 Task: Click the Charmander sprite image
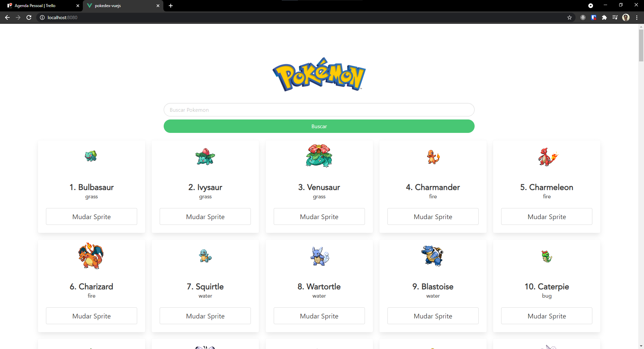433,157
